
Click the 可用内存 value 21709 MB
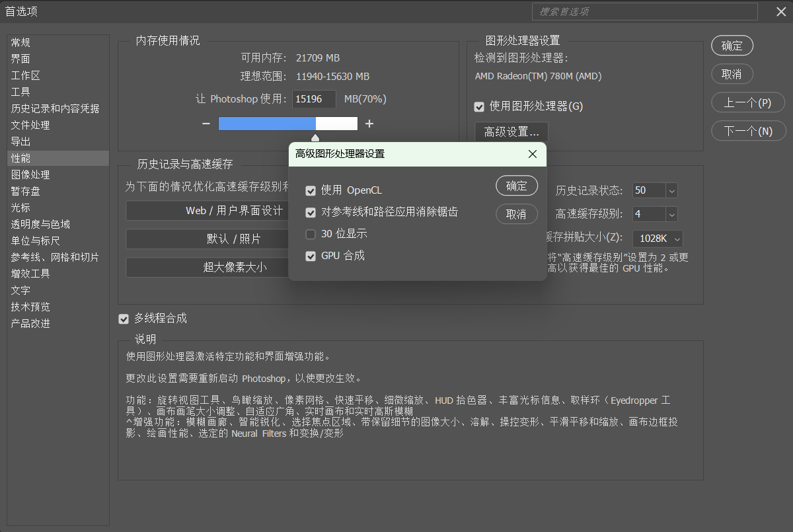(318, 58)
